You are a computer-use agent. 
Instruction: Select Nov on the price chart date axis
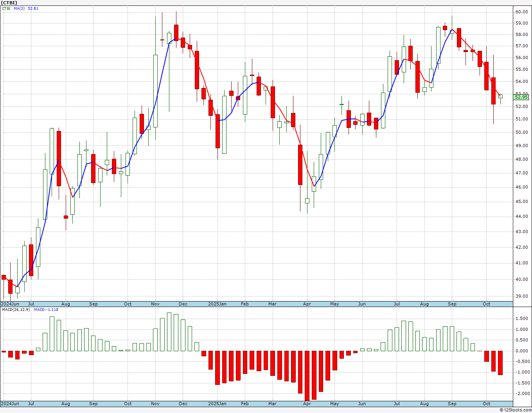coord(155,304)
